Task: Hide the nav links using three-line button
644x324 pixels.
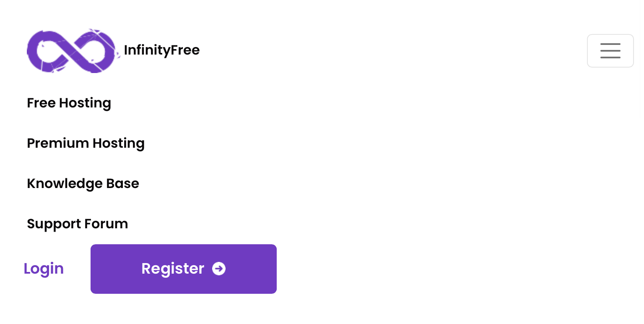Action: pos(610,51)
